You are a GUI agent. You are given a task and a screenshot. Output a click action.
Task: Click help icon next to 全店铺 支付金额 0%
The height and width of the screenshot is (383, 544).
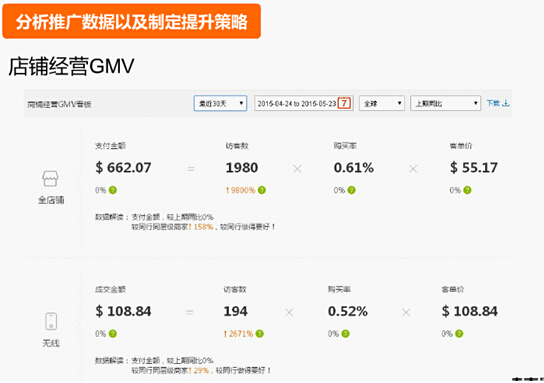113,190
